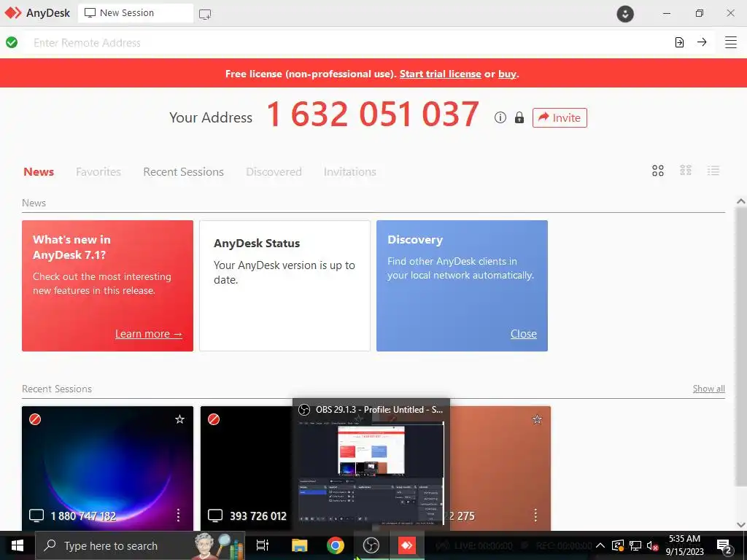The image size is (747, 560).
Task: Toggle favorite star on the orange session card
Action: (537, 419)
